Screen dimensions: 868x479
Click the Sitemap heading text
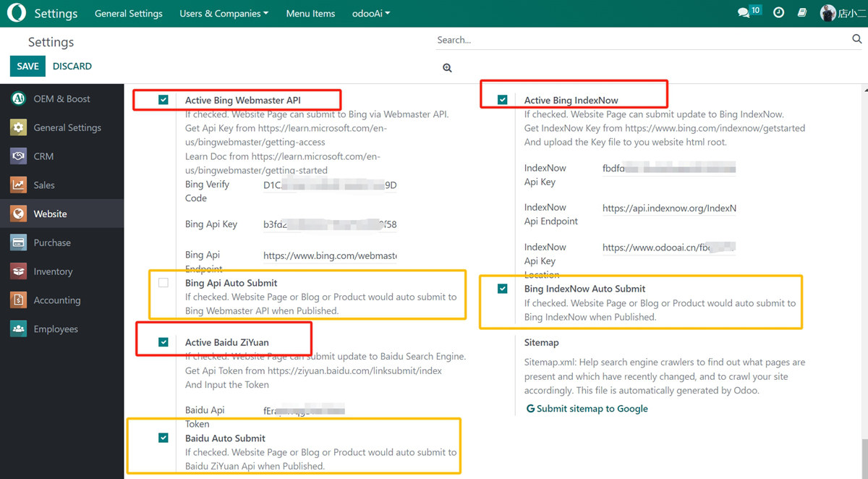542,343
